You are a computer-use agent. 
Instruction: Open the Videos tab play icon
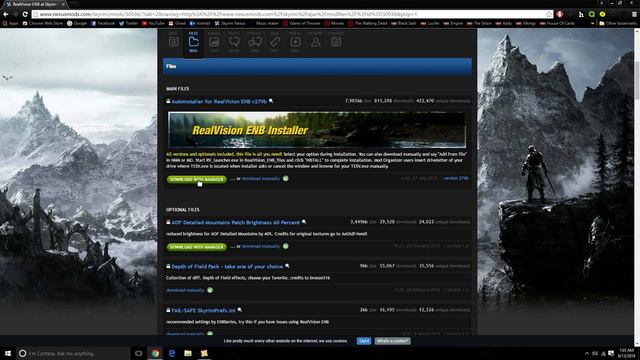click(295, 42)
